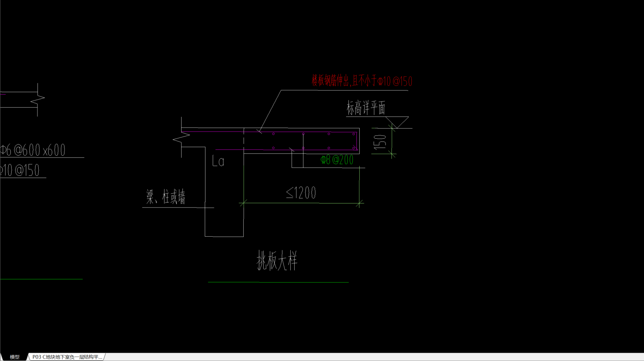644x361 pixels.
Task: Select the 挑板大样 detail title
Action: point(277,261)
